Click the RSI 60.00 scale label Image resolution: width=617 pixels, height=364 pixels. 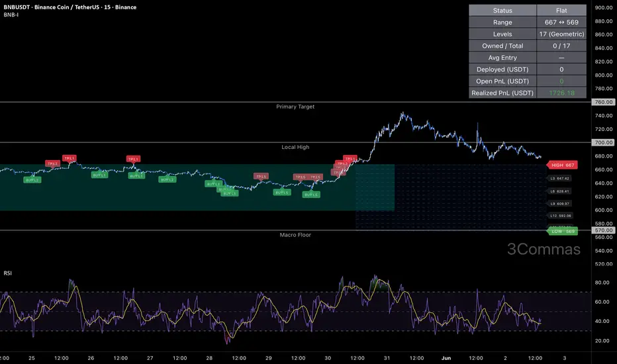[x=602, y=302]
